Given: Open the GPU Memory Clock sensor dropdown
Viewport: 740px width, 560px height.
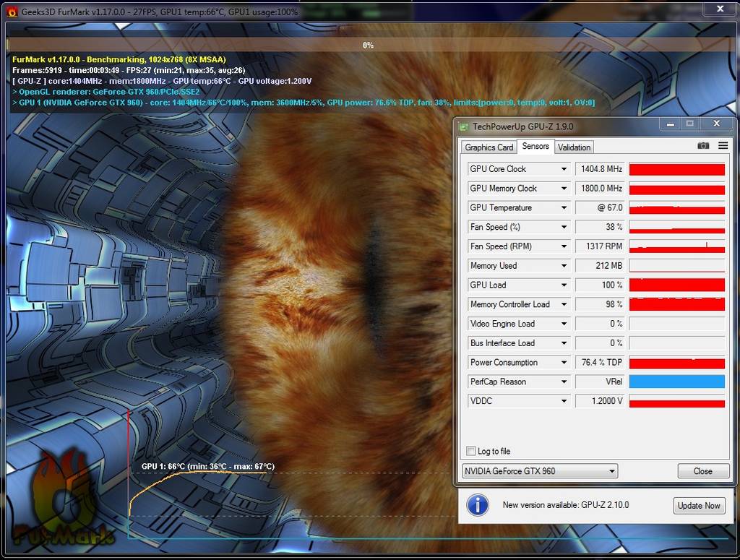Looking at the screenshot, I should [x=564, y=189].
